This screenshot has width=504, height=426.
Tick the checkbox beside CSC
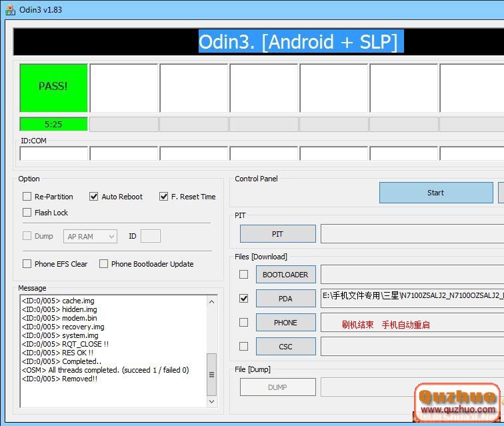point(244,346)
